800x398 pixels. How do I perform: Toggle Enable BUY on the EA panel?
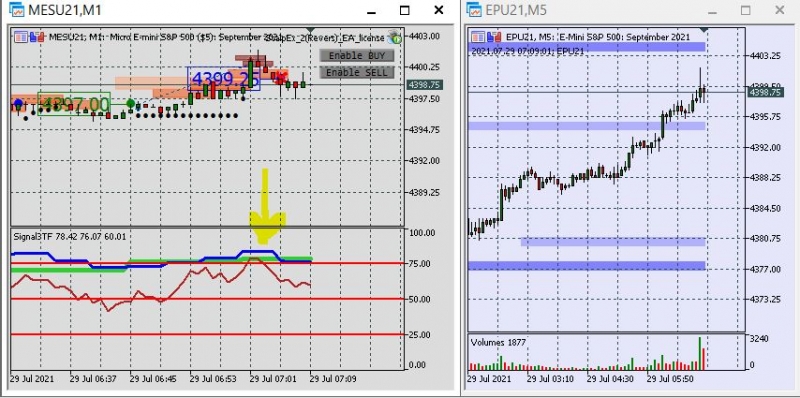[357, 56]
